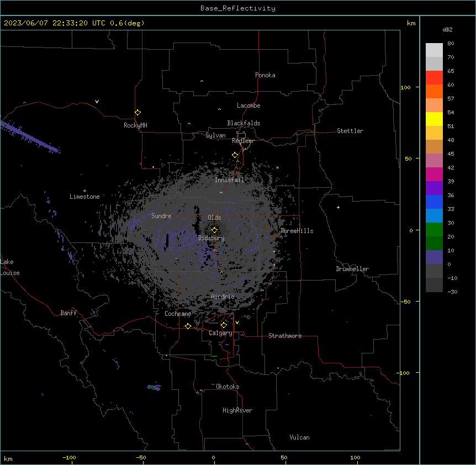Select the magenta swatch between 42 and 39
476x465 pixels.
pos(434,174)
